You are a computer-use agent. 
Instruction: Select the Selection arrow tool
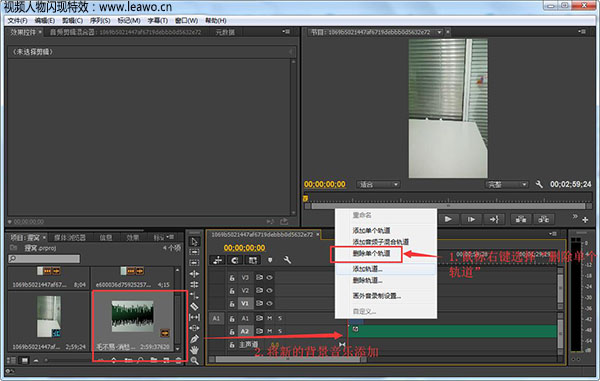pyautogui.click(x=194, y=241)
